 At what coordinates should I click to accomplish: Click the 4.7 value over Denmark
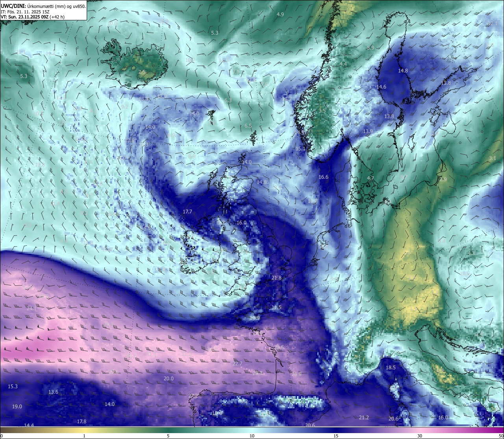coord(370,178)
